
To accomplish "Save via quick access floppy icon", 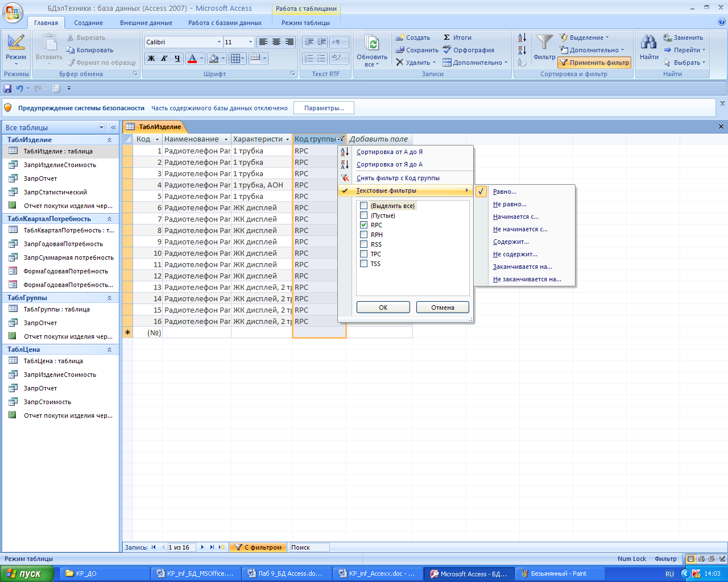I will click(x=7, y=88).
